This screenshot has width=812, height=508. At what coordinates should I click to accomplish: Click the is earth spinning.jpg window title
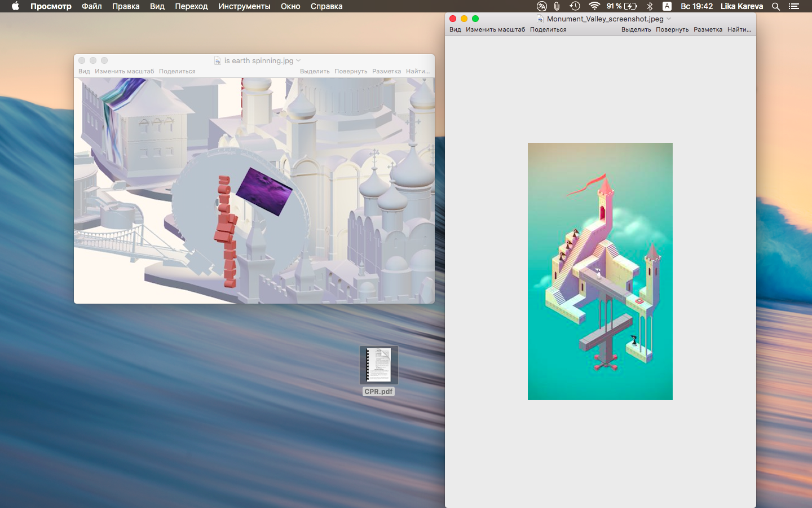[259, 60]
